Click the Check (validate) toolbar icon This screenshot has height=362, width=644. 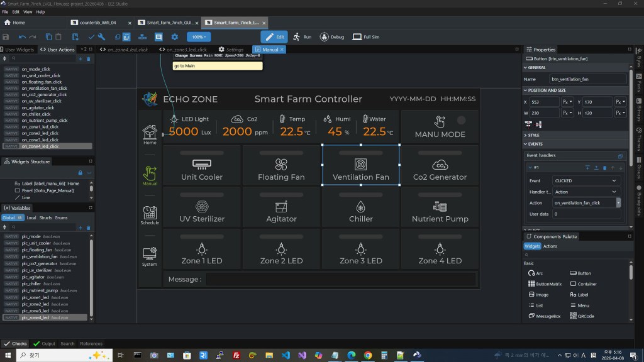click(x=92, y=37)
